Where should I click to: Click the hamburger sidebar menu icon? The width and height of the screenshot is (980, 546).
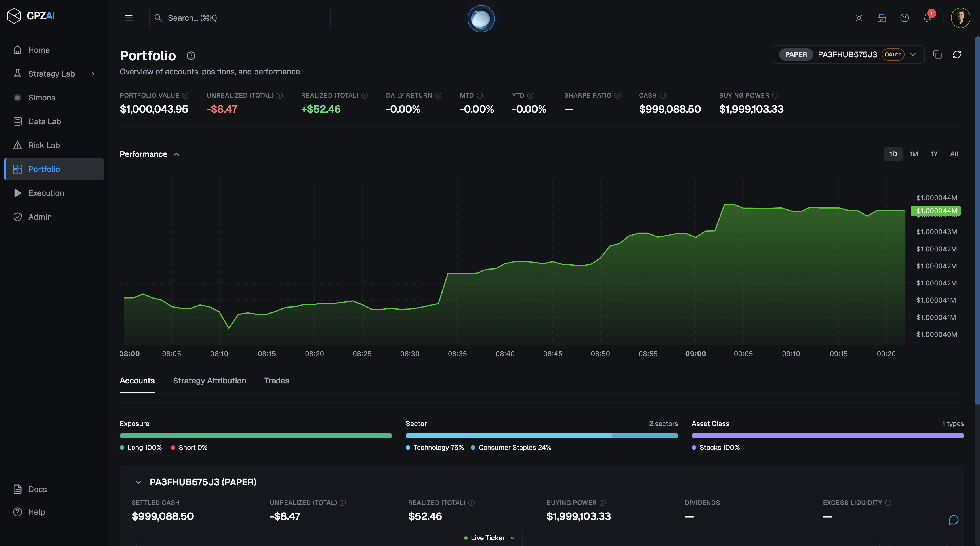pyautogui.click(x=129, y=18)
